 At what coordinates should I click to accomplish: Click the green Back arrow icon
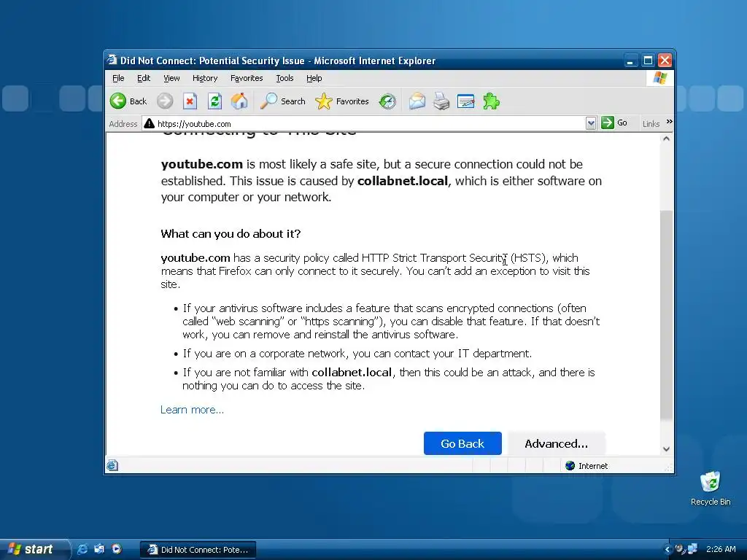pyautogui.click(x=118, y=101)
